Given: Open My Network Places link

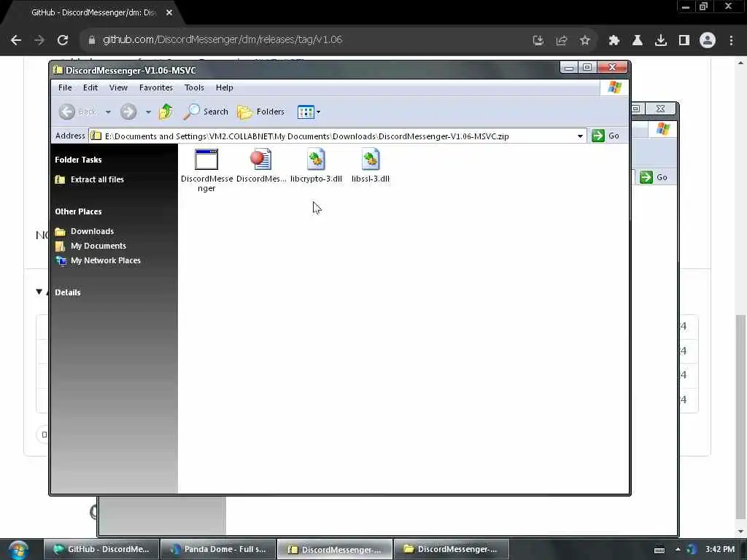Looking at the screenshot, I should (x=98, y=260).
